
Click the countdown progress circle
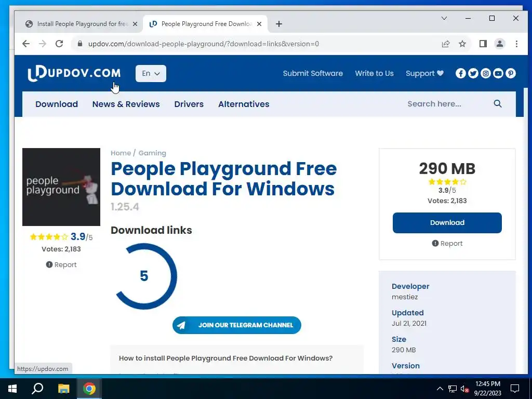(x=144, y=276)
